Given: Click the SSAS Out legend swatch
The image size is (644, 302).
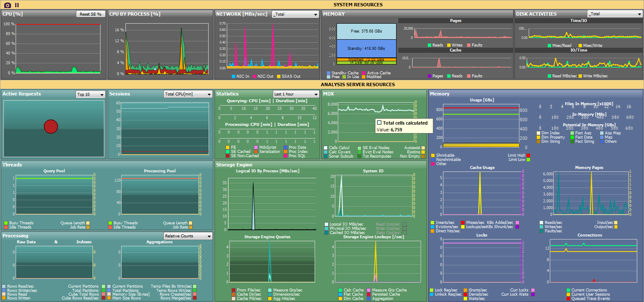Looking at the screenshot, I should (278, 76).
